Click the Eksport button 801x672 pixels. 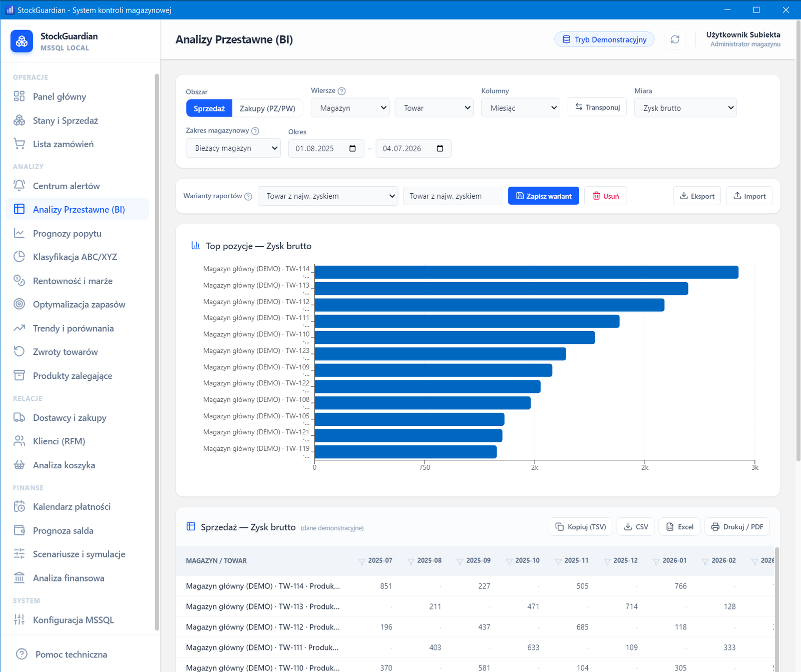(697, 196)
